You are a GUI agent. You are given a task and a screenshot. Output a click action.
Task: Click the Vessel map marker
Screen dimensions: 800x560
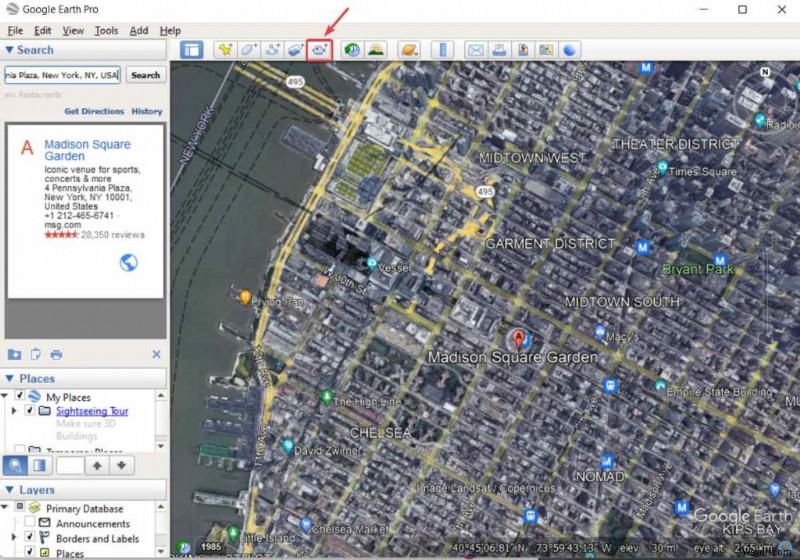point(372,264)
